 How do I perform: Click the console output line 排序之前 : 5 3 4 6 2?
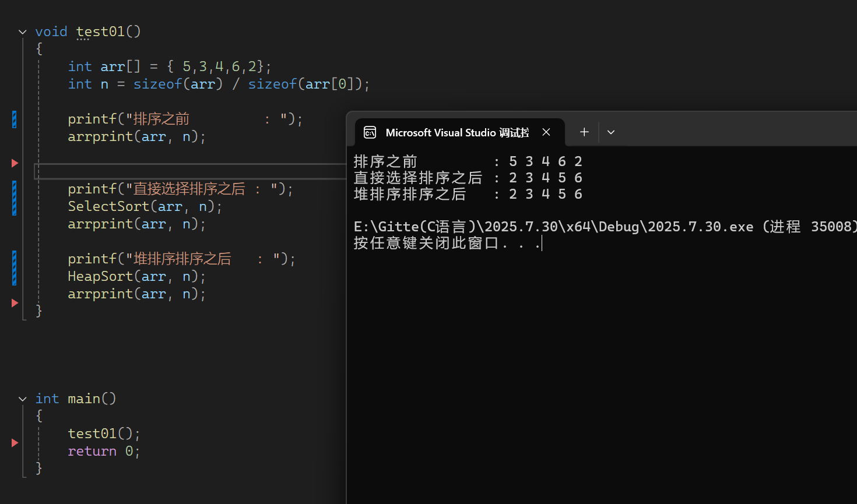click(x=468, y=161)
